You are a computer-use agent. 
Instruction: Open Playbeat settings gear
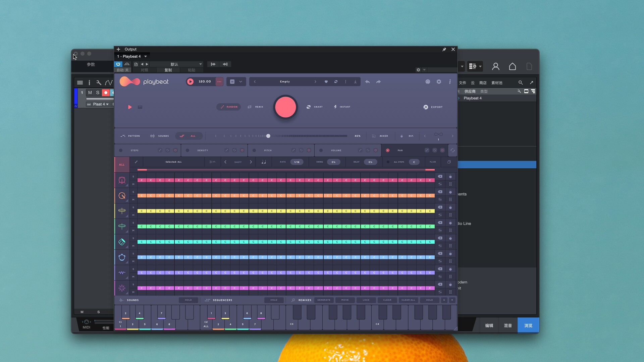pos(439,82)
